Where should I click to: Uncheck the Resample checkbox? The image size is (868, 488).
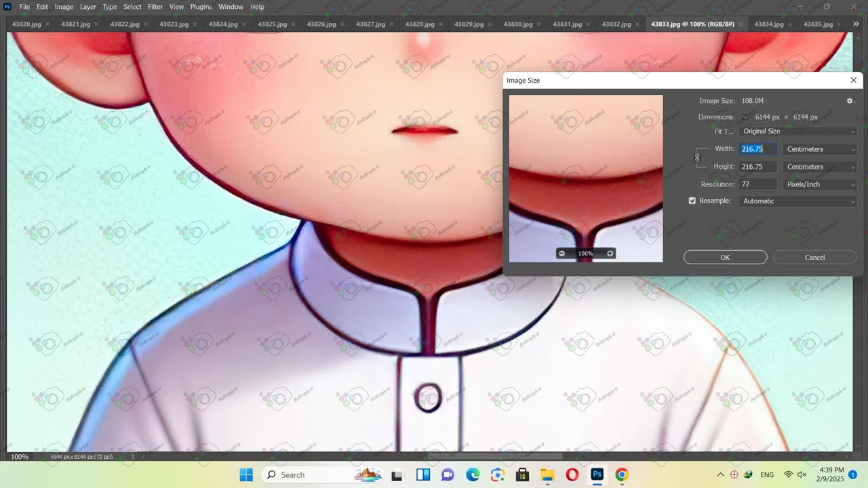pyautogui.click(x=692, y=201)
